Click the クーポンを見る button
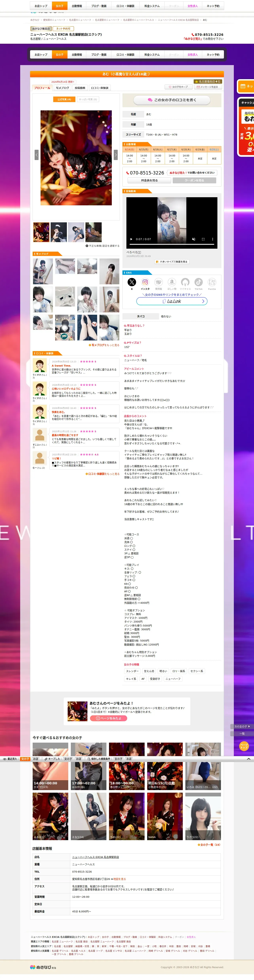The width and height of the screenshot is (254, 980). tap(194, 180)
